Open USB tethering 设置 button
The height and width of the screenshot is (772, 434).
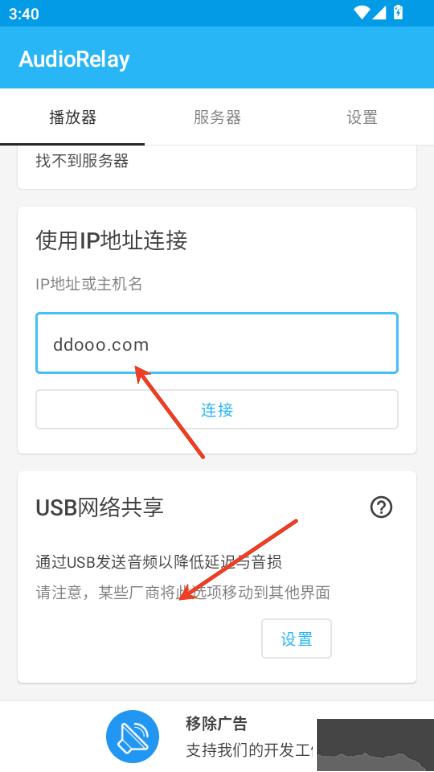(297, 639)
